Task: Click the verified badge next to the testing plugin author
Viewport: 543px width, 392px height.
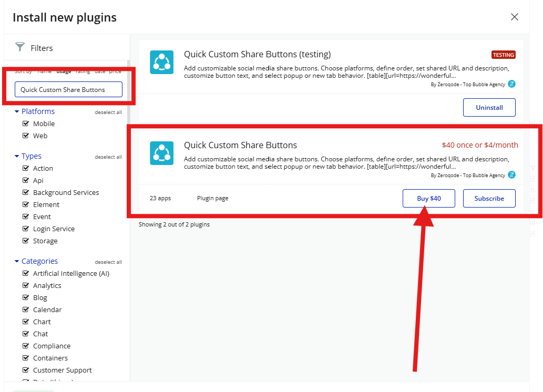Action: pos(511,84)
